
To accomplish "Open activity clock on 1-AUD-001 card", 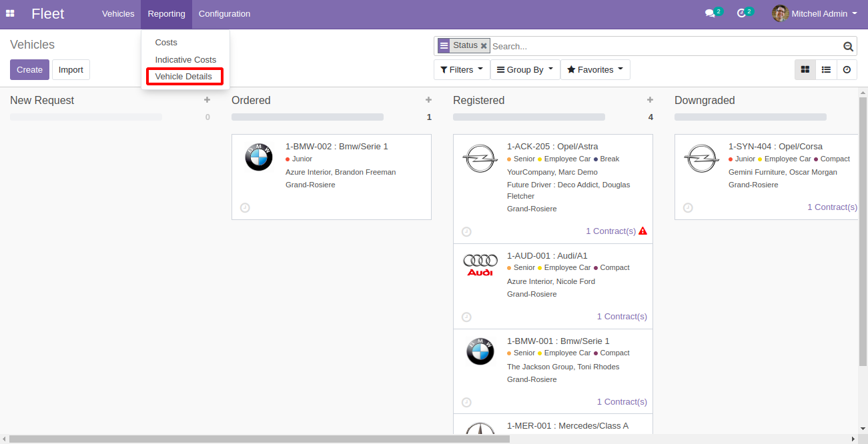I will (x=466, y=317).
